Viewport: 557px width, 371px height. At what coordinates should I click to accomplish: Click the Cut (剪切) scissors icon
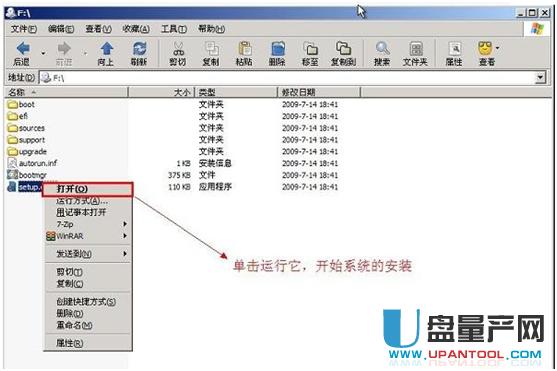click(x=178, y=49)
